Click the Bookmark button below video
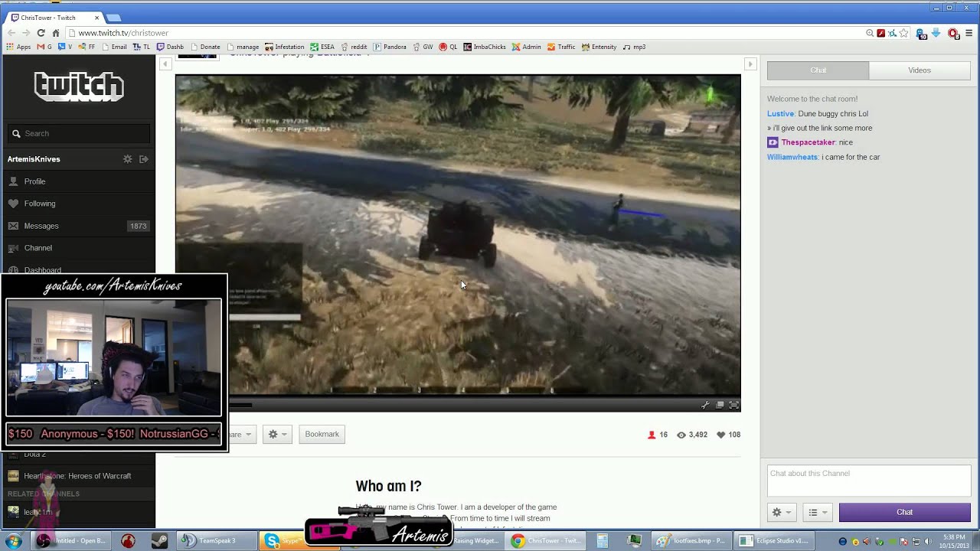The width and height of the screenshot is (980, 551). pos(322,434)
